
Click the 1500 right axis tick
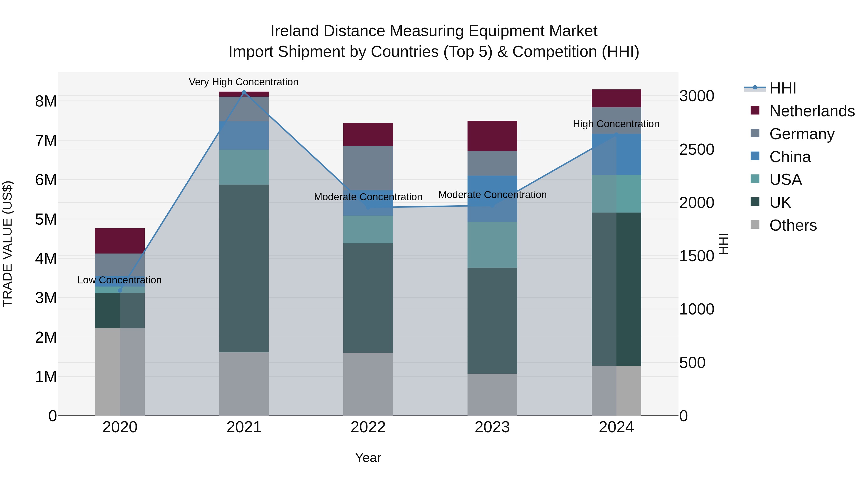(x=697, y=256)
